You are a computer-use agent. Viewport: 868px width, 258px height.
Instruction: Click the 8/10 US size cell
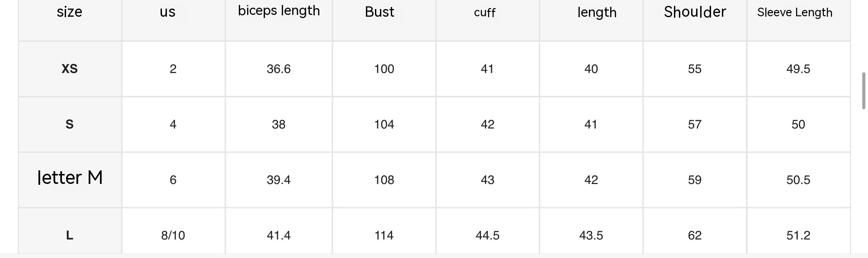[x=173, y=235]
